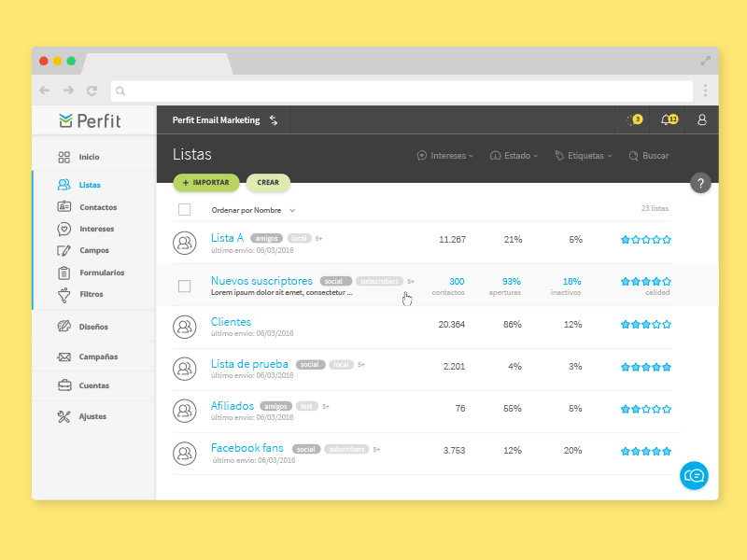Click the Clientes star quality rating
The image size is (747, 560).
(x=645, y=324)
